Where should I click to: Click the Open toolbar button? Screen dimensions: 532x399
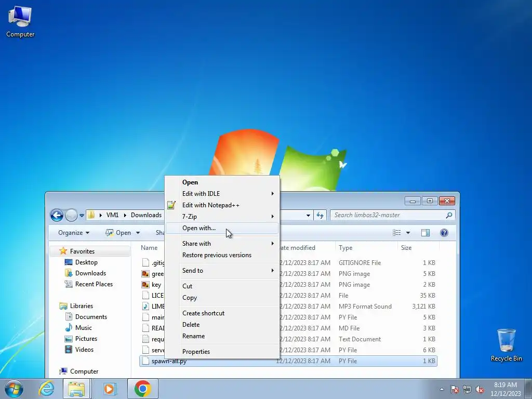tap(118, 233)
